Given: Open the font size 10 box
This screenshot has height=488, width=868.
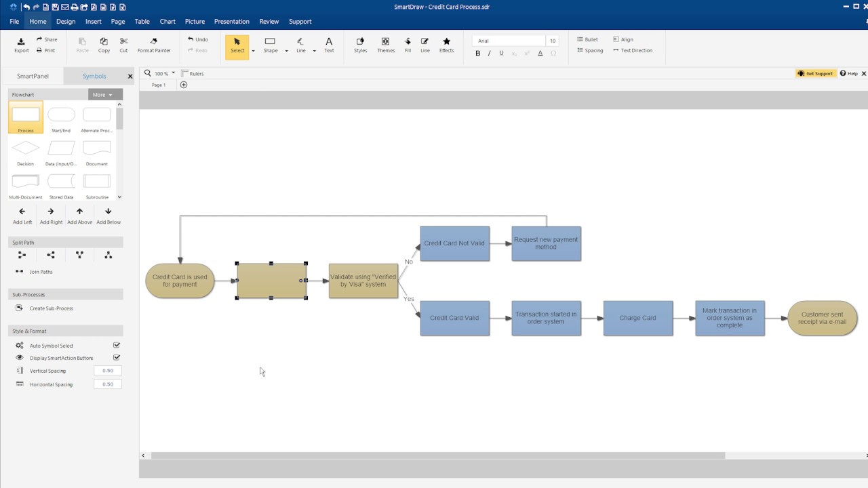Looking at the screenshot, I should coord(553,41).
